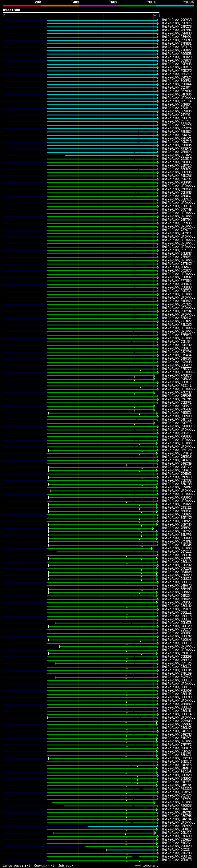Viewport: 197px width, 868px height.
Task: Select label UniRef100_P47991
Action: (177, 799)
